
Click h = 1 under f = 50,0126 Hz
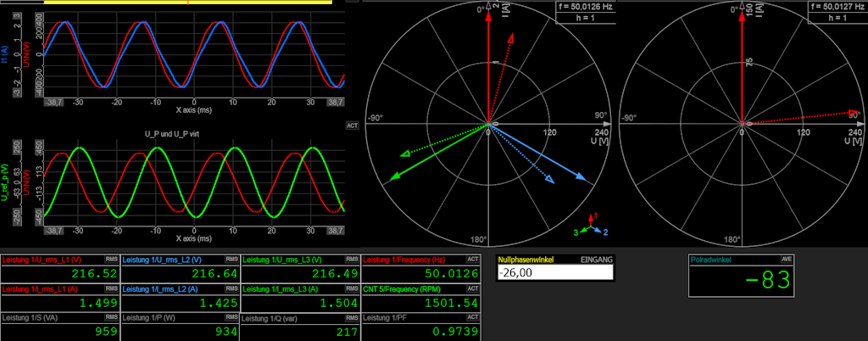[x=587, y=19]
